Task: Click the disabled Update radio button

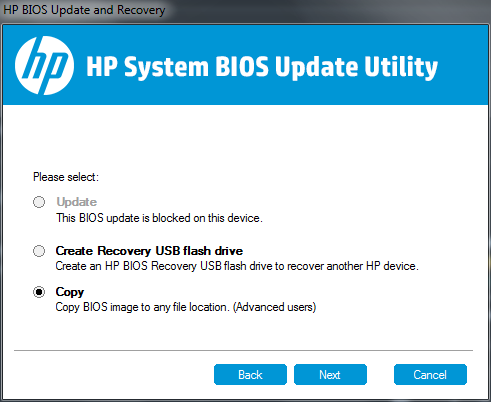Action: [39, 202]
